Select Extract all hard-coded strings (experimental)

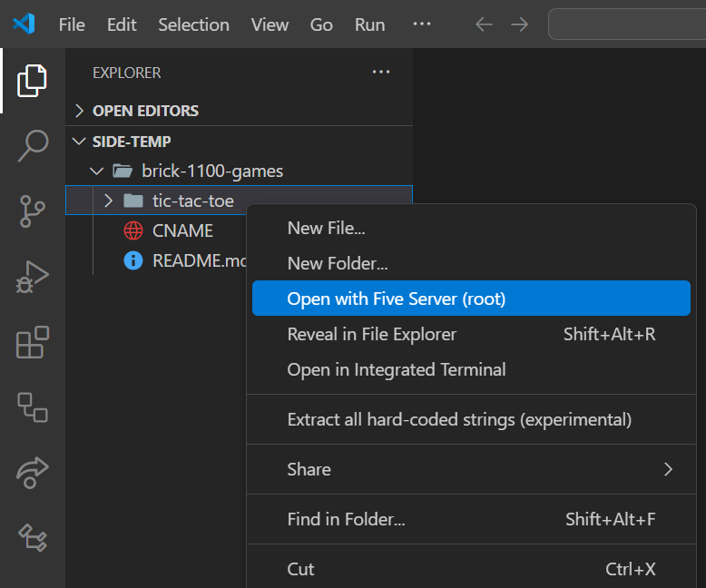(471, 419)
